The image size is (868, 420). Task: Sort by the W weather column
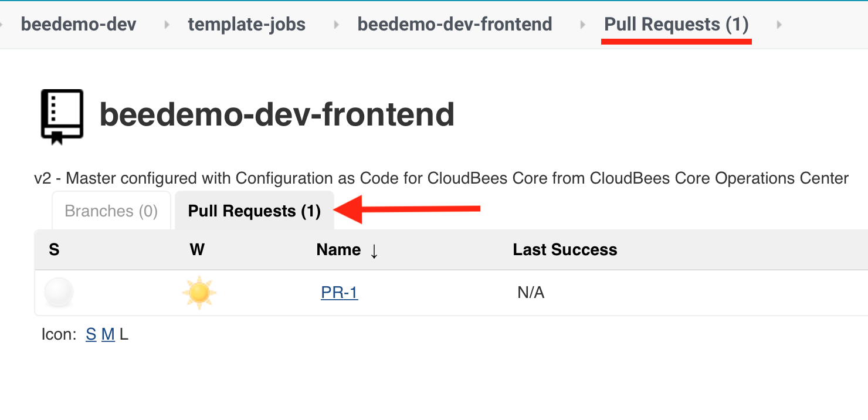197,250
